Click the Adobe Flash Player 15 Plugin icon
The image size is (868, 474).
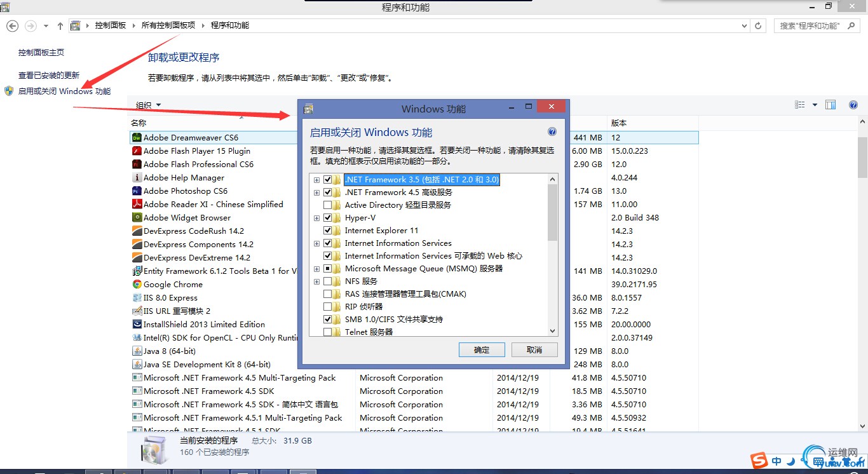(137, 151)
